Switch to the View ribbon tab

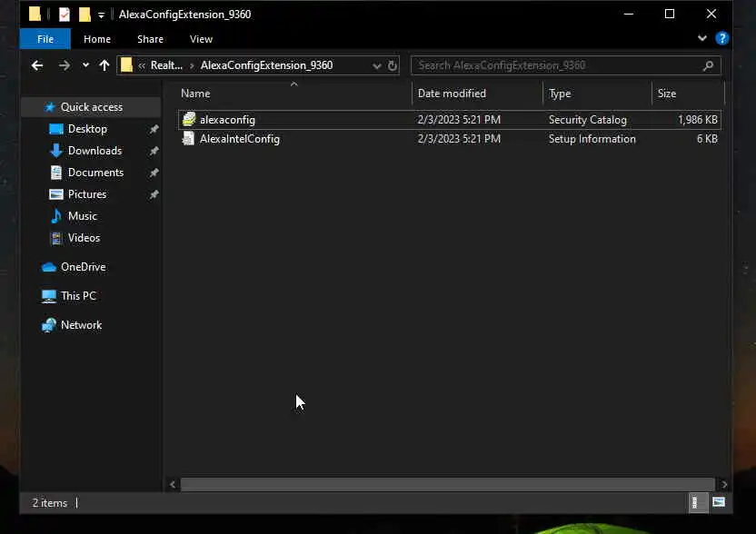click(x=201, y=39)
